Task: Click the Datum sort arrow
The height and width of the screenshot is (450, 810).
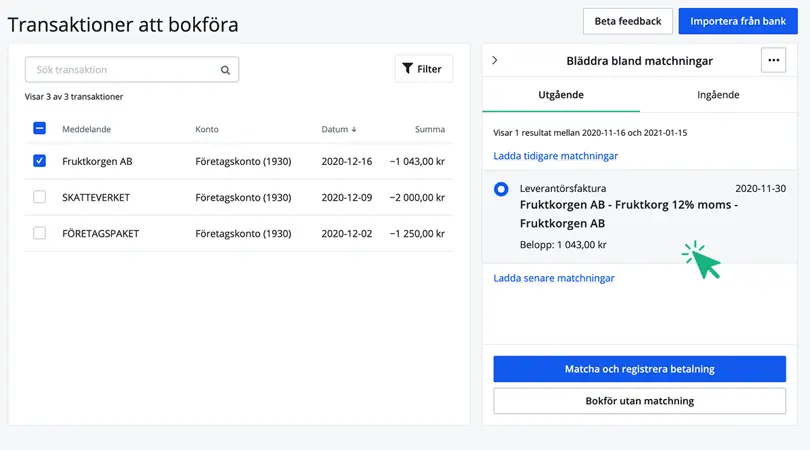Action: (354, 130)
